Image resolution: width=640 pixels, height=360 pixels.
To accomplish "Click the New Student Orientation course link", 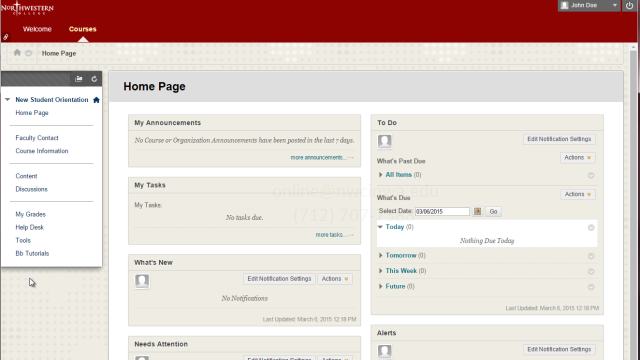I will tap(52, 100).
